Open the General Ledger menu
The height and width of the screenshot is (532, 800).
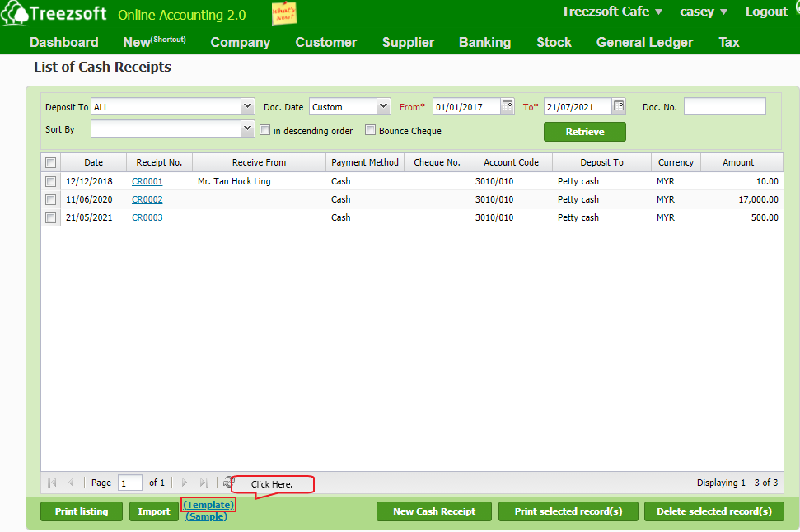644,42
